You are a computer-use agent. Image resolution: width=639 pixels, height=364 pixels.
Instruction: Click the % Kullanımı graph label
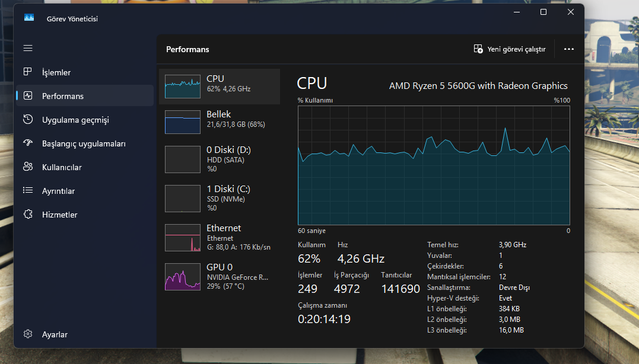pyautogui.click(x=315, y=100)
